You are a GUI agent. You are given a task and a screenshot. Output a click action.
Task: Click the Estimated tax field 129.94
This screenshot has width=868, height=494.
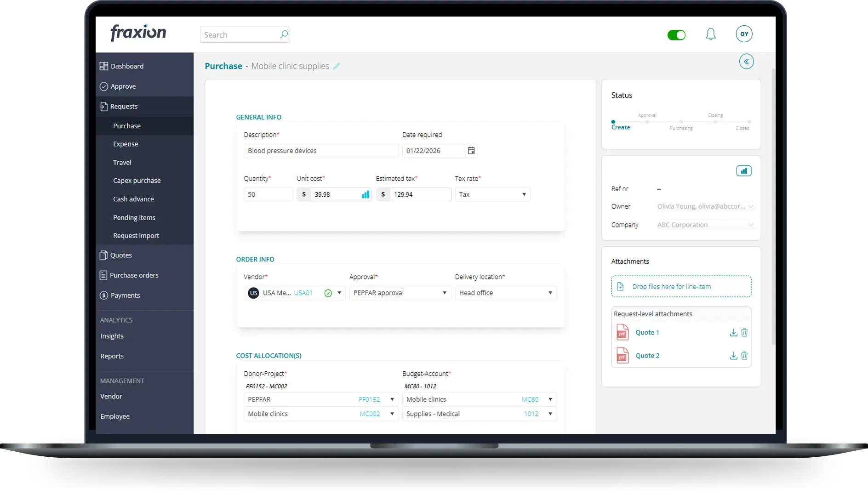[413, 194]
